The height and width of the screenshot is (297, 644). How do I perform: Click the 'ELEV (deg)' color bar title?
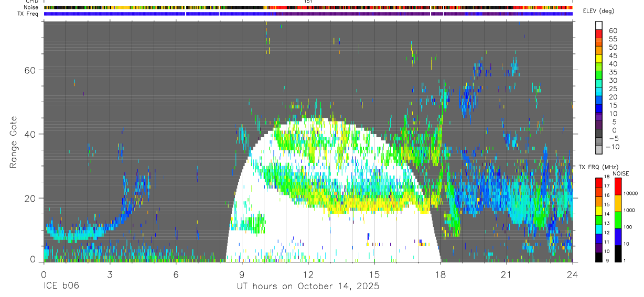coord(598,11)
